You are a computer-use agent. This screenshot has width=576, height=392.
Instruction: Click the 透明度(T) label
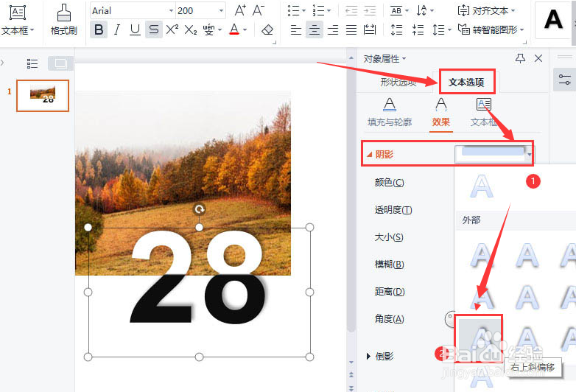click(393, 210)
